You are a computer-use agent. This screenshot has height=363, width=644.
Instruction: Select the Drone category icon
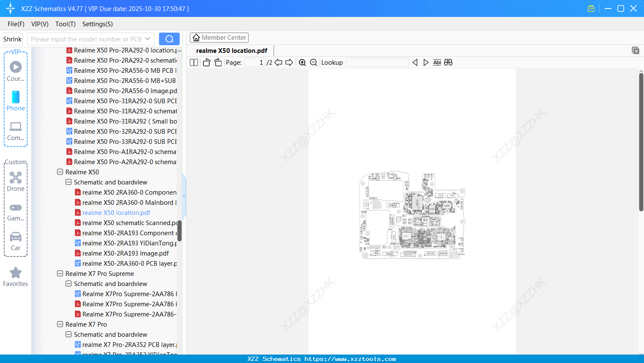pyautogui.click(x=16, y=181)
